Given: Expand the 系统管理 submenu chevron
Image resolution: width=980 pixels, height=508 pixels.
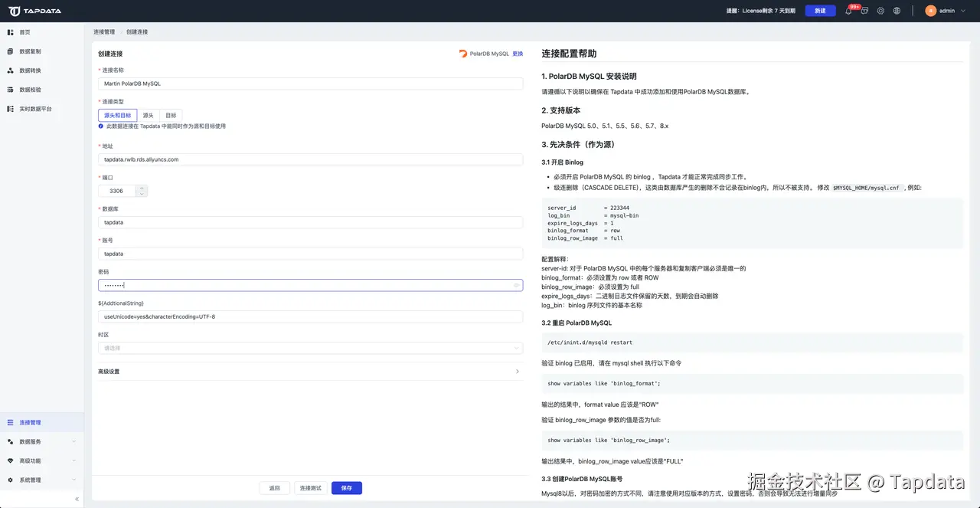Looking at the screenshot, I should pyautogui.click(x=74, y=480).
